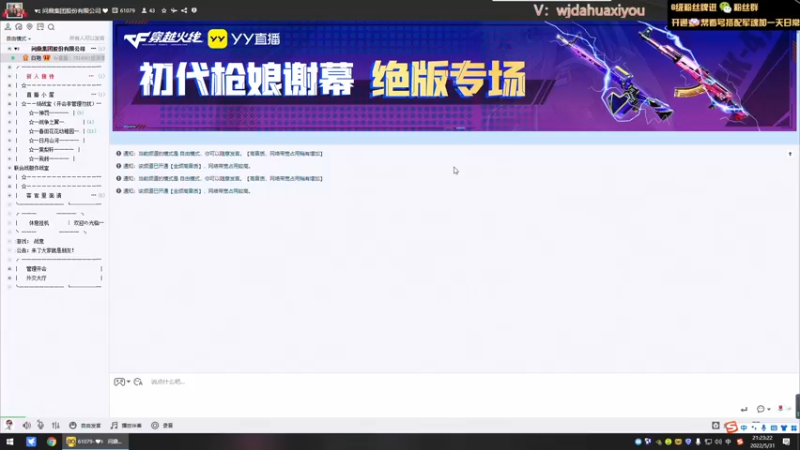Select the 直播小屋 channel
The width and height of the screenshot is (800, 450).
[x=40, y=94]
